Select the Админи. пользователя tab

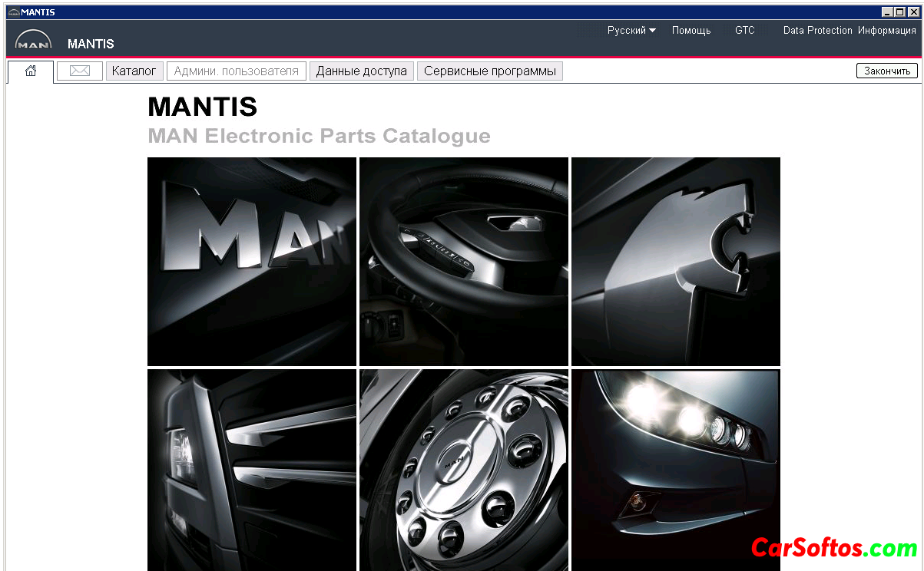237,71
